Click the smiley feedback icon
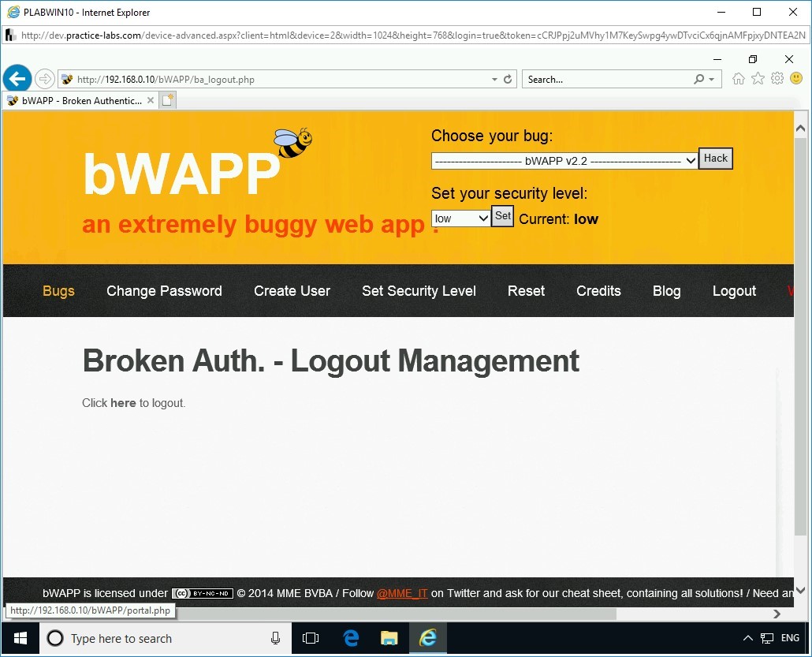Image resolution: width=812 pixels, height=657 pixels. coord(796,78)
